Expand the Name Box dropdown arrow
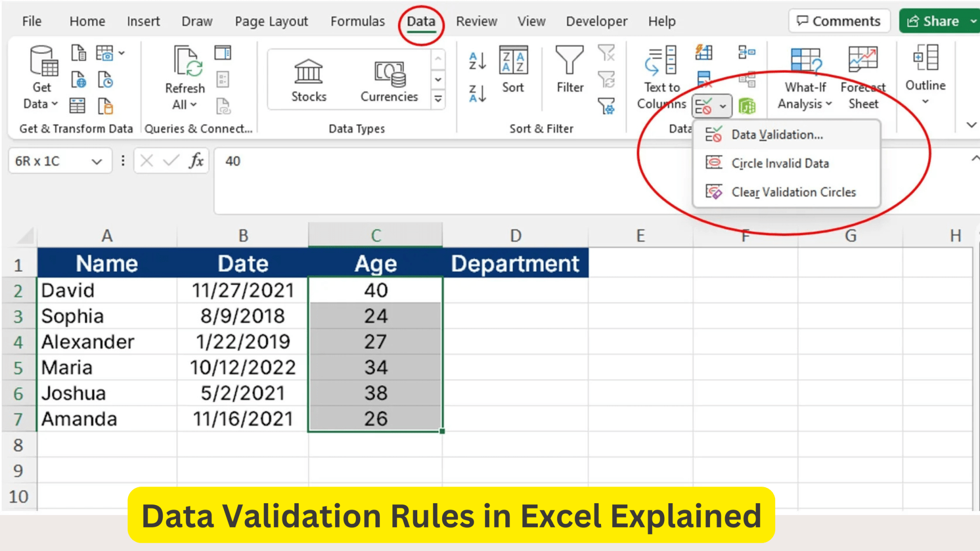980x551 pixels. coord(97,162)
